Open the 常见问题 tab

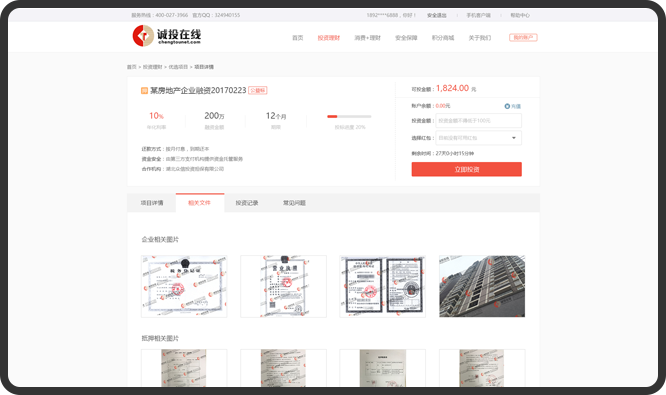(294, 203)
